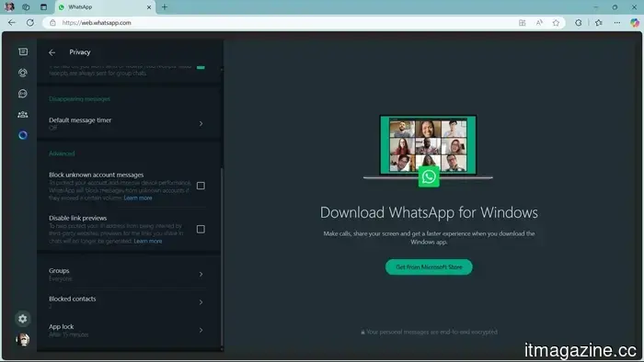644x362 pixels.
Task: Open the profile avatar in sidebar
Action: click(x=23, y=339)
